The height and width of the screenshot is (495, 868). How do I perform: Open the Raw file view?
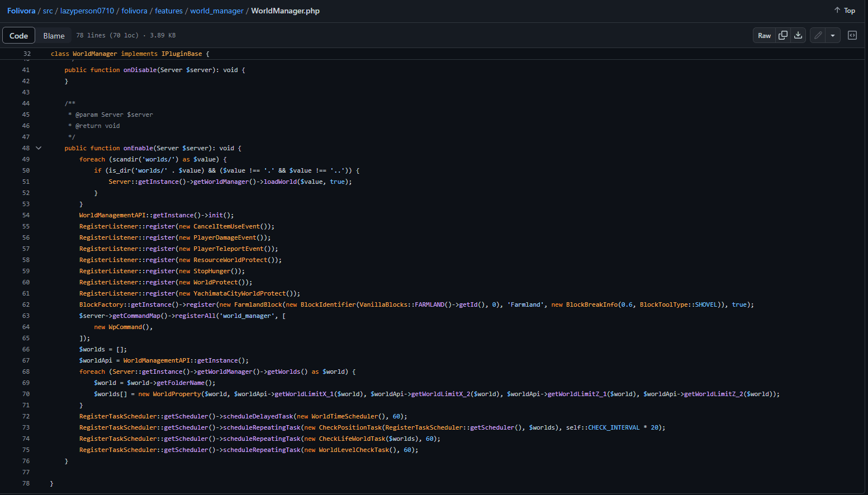(764, 35)
